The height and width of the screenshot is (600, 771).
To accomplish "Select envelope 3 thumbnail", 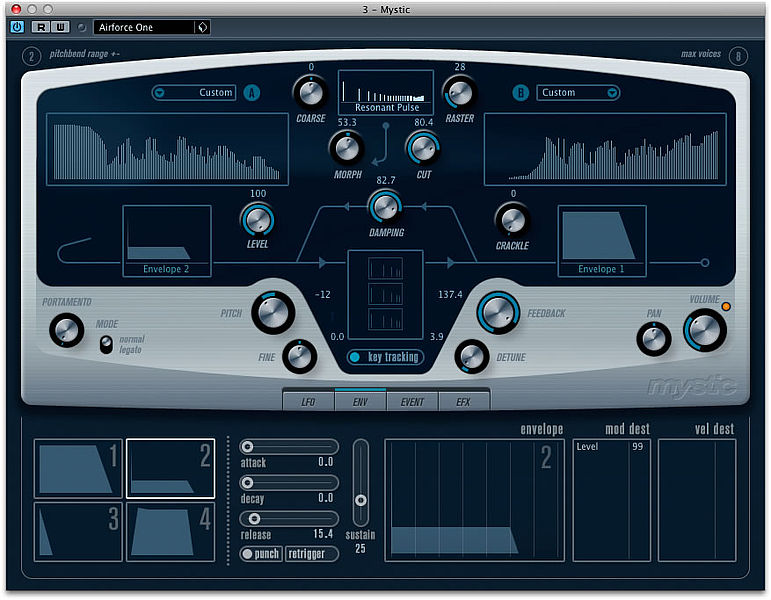I will 78,532.
